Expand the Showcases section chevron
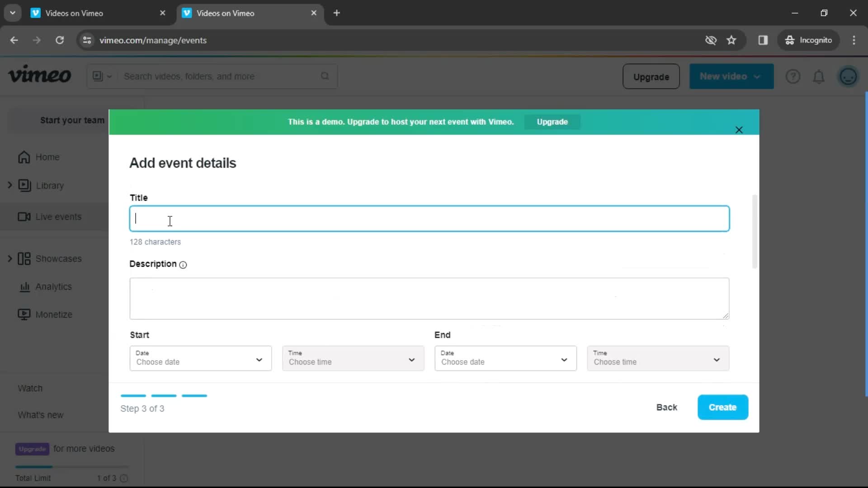This screenshot has width=868, height=488. [x=9, y=258]
